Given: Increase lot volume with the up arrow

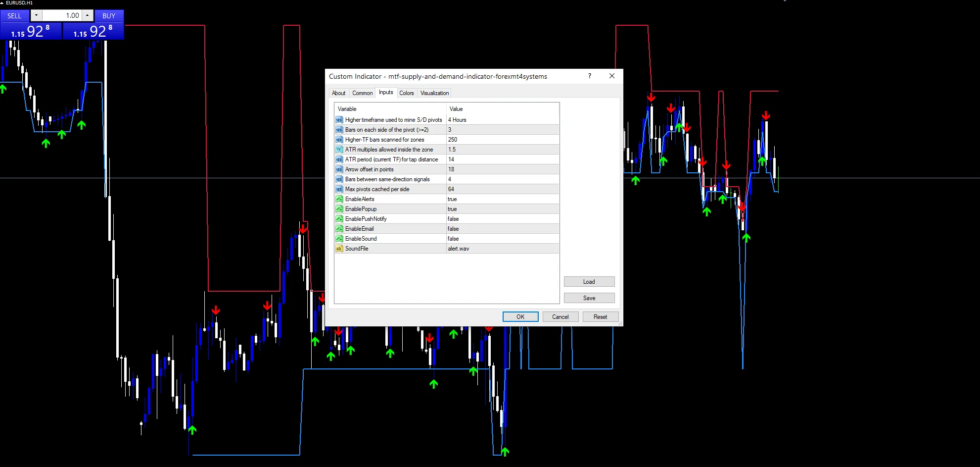Looking at the screenshot, I should click(88, 15).
